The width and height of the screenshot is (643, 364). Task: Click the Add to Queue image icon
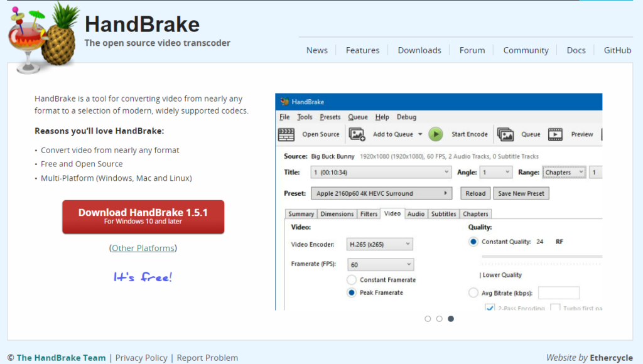(x=357, y=134)
